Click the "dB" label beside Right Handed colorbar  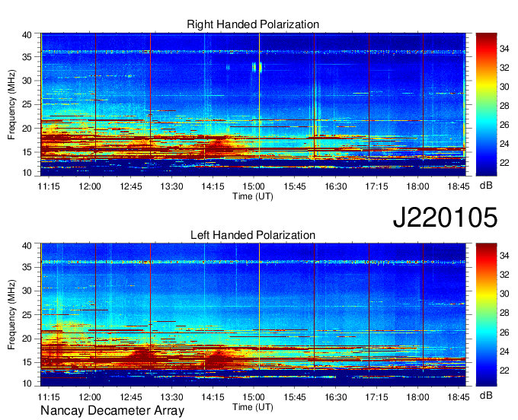[x=486, y=186]
